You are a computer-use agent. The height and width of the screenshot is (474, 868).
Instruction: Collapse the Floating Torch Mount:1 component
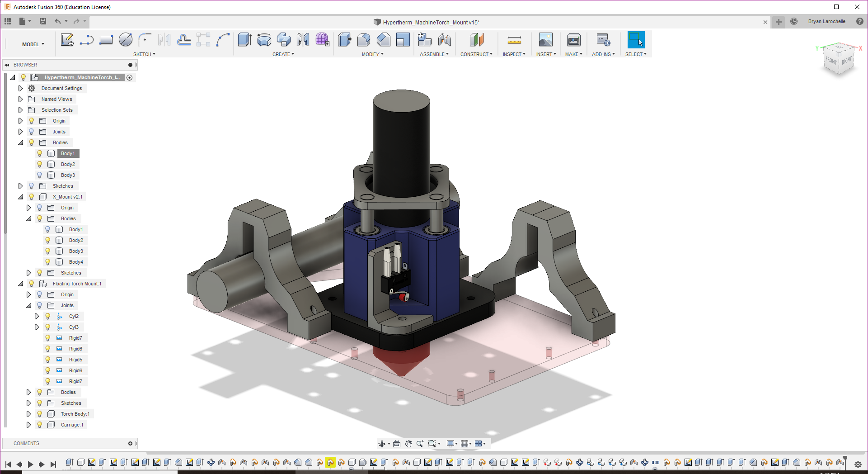[x=20, y=284]
